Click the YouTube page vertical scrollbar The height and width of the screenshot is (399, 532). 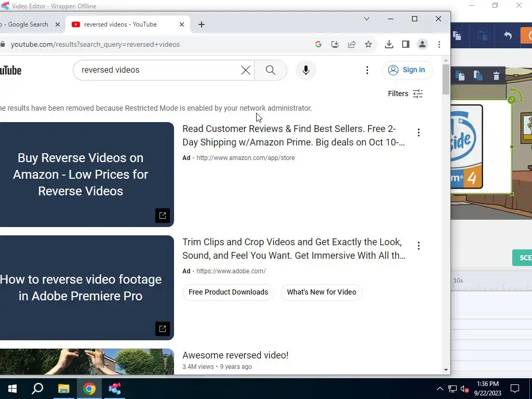446,79
